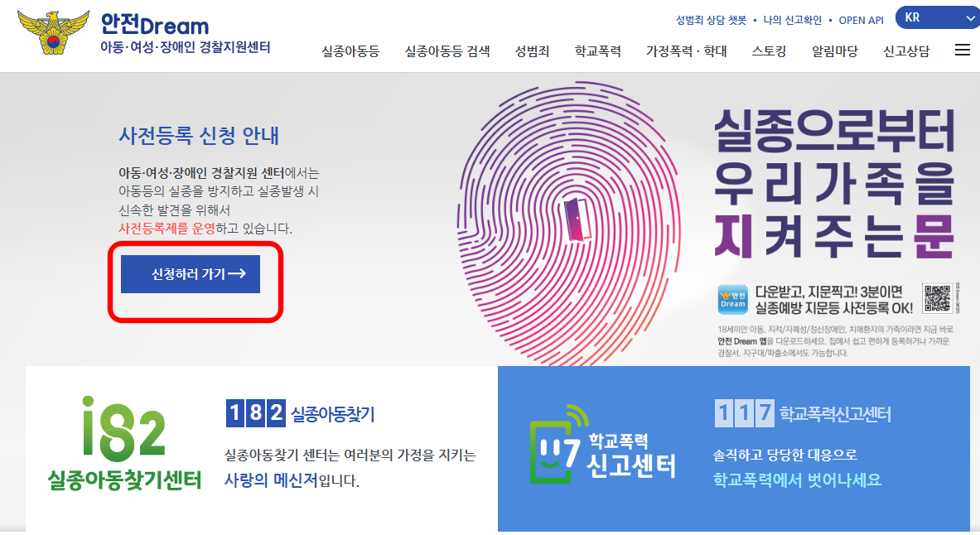Image resolution: width=980 pixels, height=535 pixels.
Task: Click the blue 182 number badge
Action: pos(256,413)
